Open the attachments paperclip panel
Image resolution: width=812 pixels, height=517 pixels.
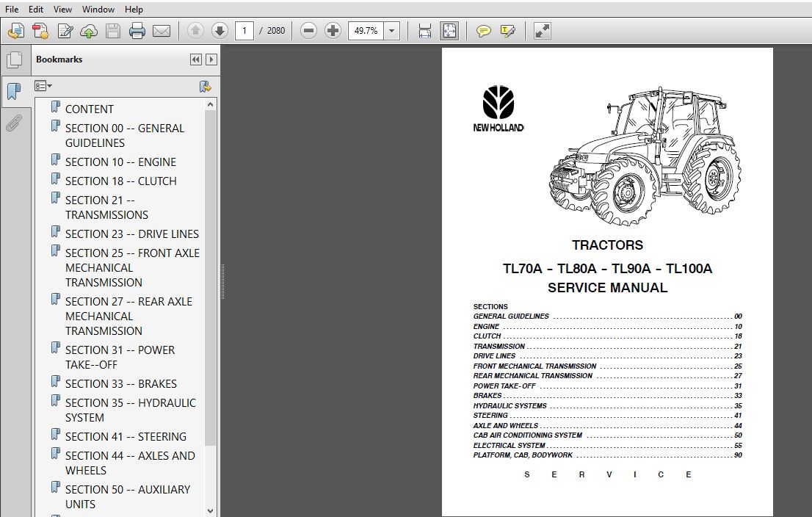[15, 123]
